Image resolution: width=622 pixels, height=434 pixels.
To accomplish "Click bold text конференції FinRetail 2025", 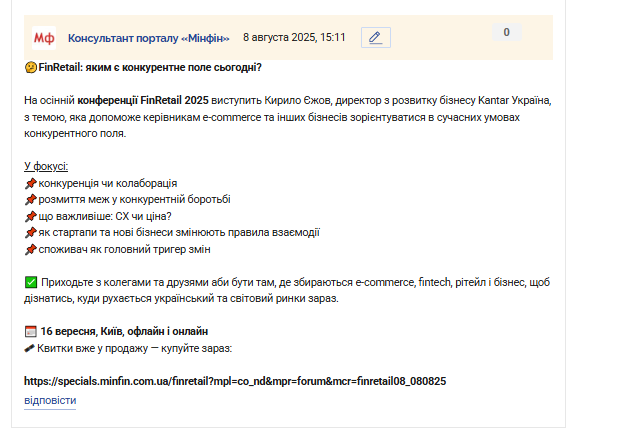I will pos(143,100).
